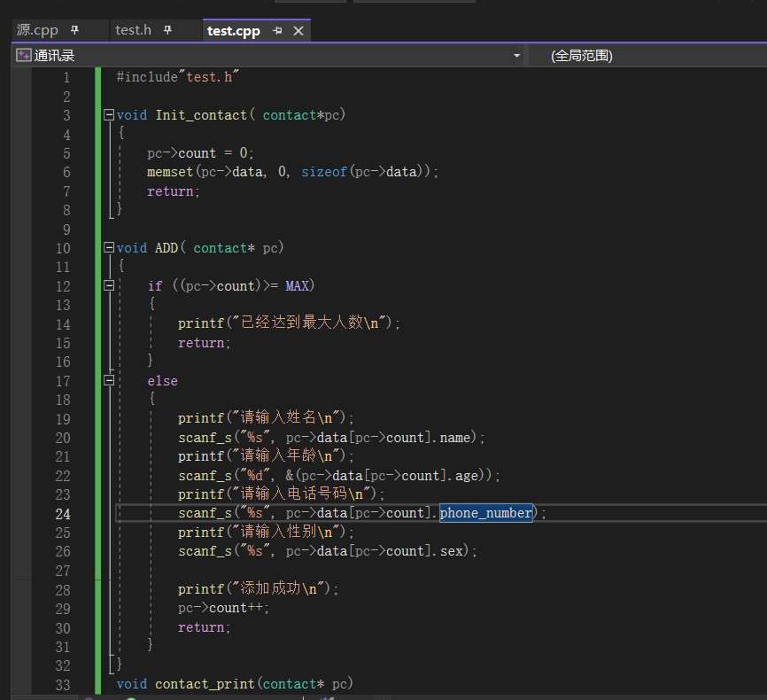Pin the test.h tab
The width and height of the screenshot is (767, 700).
[167, 30]
